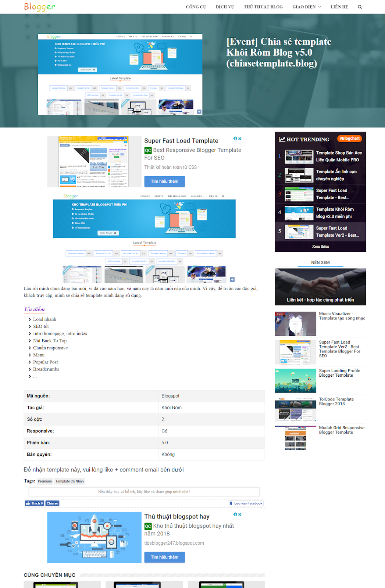This screenshot has height=588, width=385.
Task: Click the Load nhanh list item
Action: [44, 319]
